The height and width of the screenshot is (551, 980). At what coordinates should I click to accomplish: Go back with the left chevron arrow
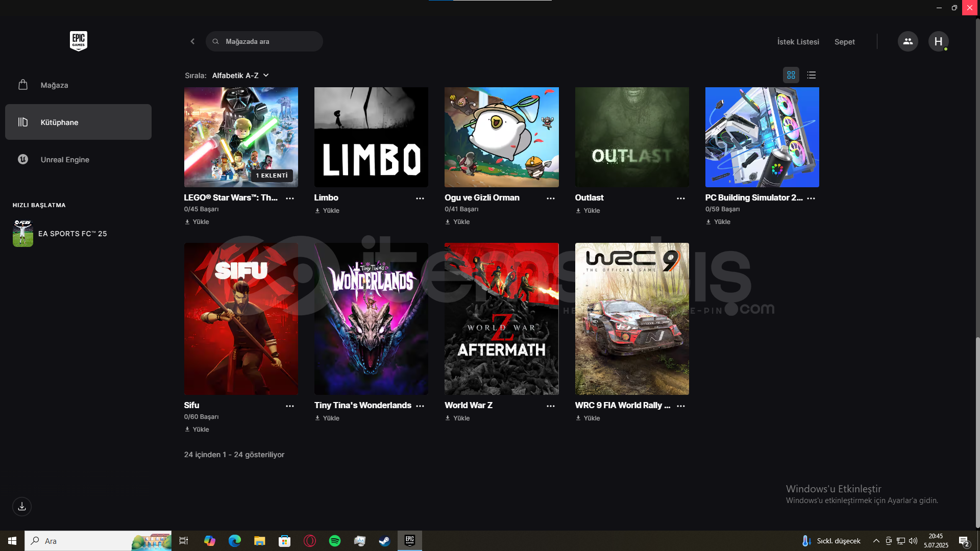pyautogui.click(x=192, y=41)
